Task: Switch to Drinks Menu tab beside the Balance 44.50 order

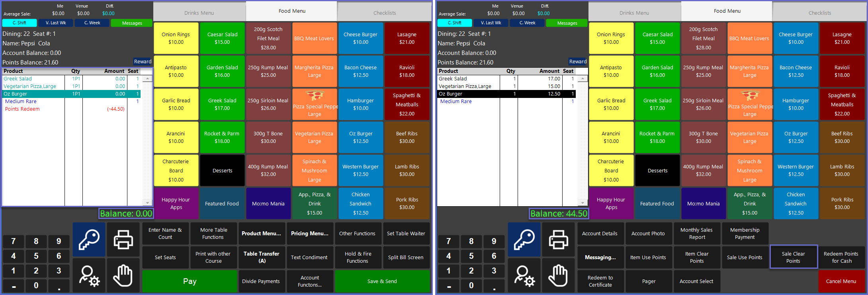Action: coord(634,13)
